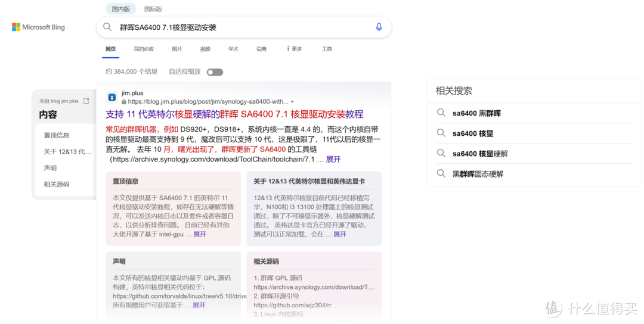
Task: Open the 视频 search tab
Action: (x=205, y=49)
